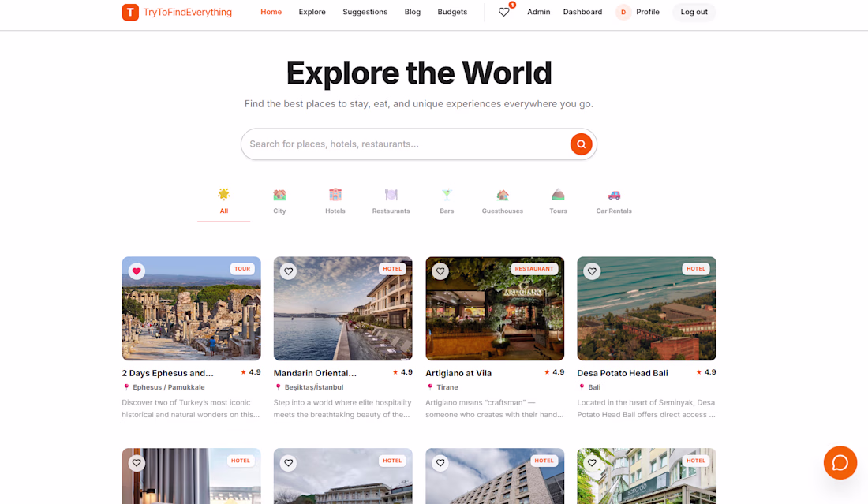The image size is (868, 504).
Task: Click the 'Artigiano at Vila' title
Action: (x=458, y=373)
